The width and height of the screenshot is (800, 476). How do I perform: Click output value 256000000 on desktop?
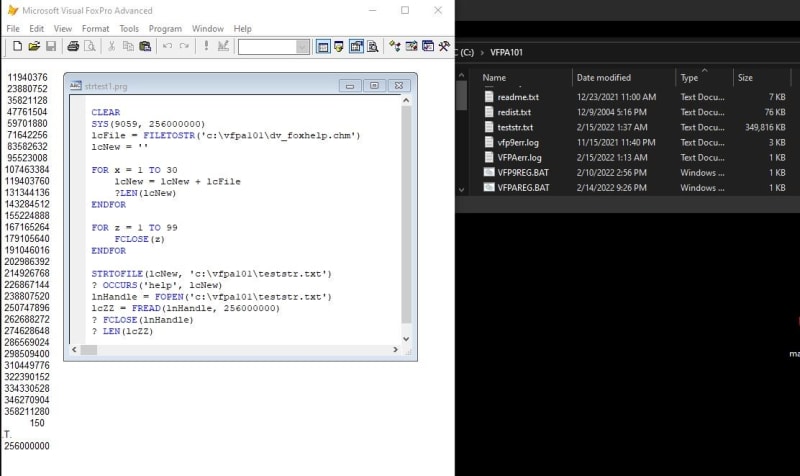27,446
